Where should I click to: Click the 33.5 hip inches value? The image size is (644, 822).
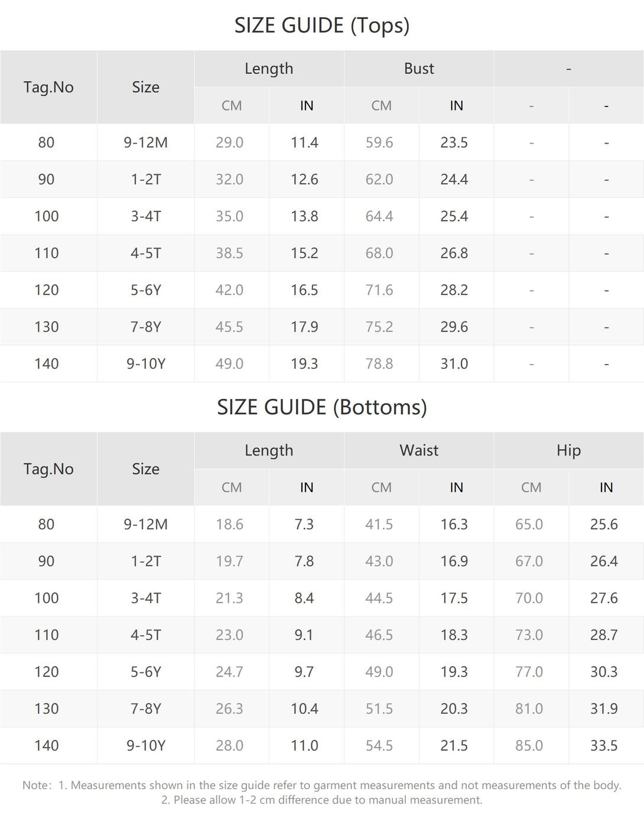604,745
